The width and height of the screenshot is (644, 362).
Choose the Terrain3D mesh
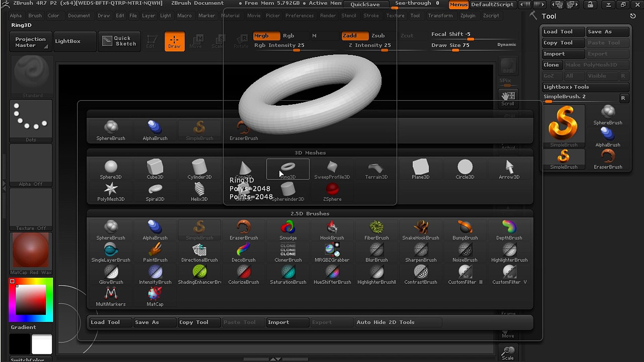click(x=376, y=169)
